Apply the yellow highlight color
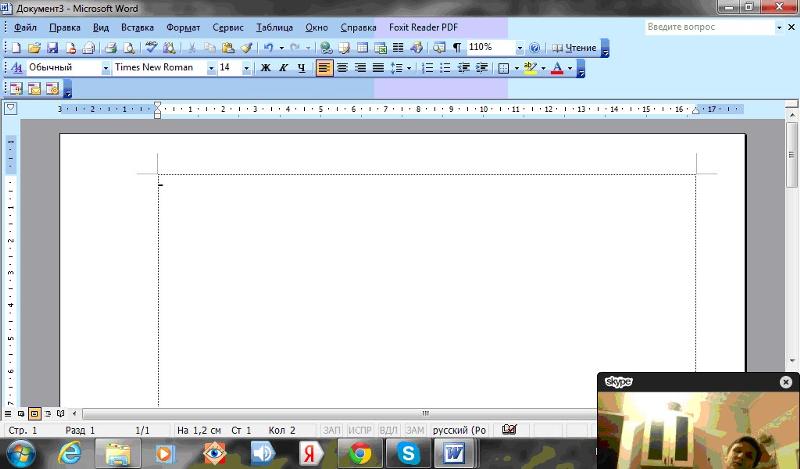 pyautogui.click(x=531, y=67)
